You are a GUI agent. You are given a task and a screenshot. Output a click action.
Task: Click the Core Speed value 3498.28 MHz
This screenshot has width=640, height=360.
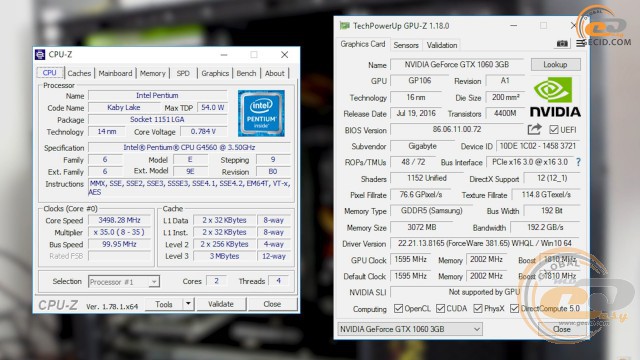click(119, 220)
